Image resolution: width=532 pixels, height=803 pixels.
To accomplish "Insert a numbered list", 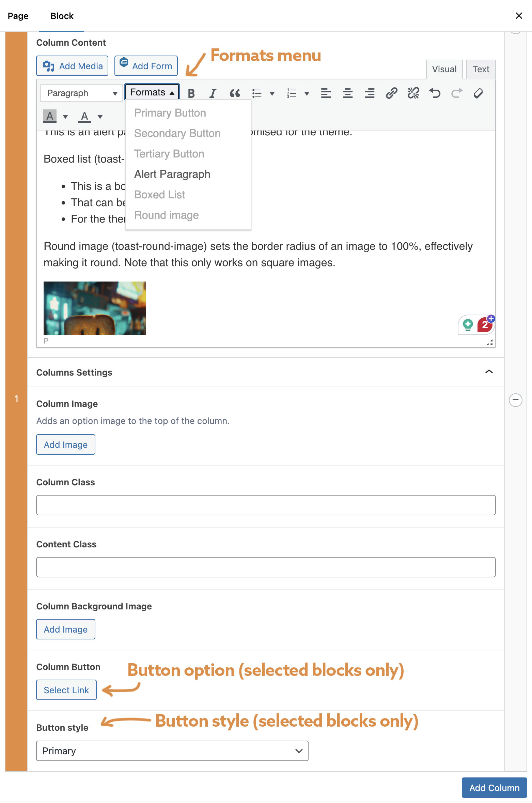I will click(x=292, y=93).
